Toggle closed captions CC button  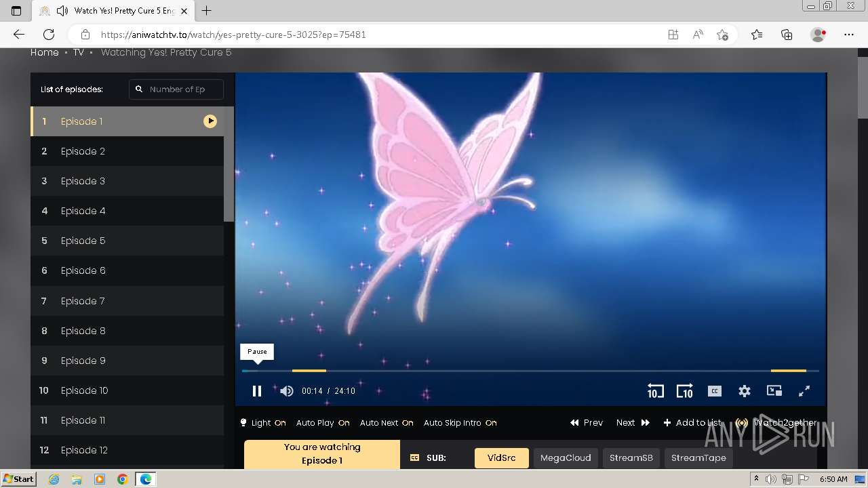714,391
